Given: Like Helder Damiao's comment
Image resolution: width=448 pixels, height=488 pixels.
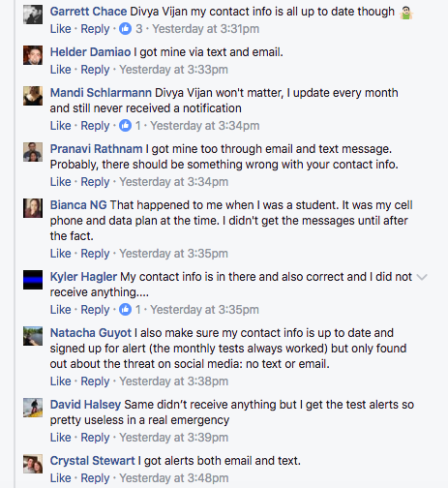Looking at the screenshot, I should pyautogui.click(x=60, y=70).
